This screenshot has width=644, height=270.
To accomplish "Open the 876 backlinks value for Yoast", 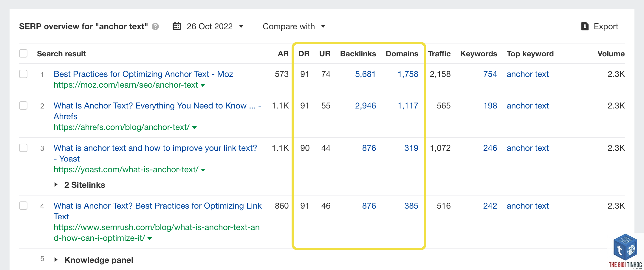I will (369, 148).
